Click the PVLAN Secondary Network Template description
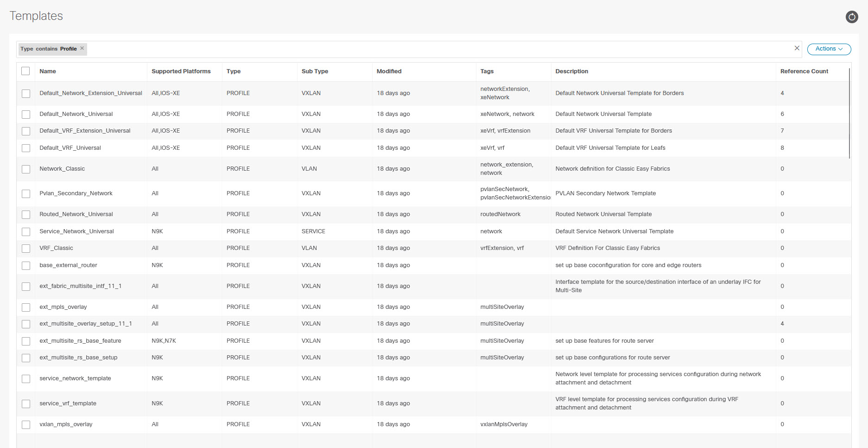The height and width of the screenshot is (448, 868). tap(605, 193)
